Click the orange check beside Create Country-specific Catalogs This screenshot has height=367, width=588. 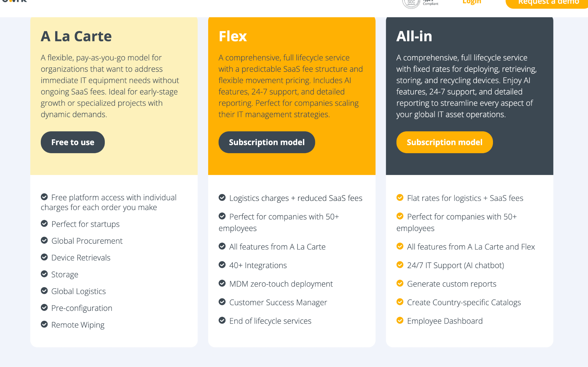[400, 302]
